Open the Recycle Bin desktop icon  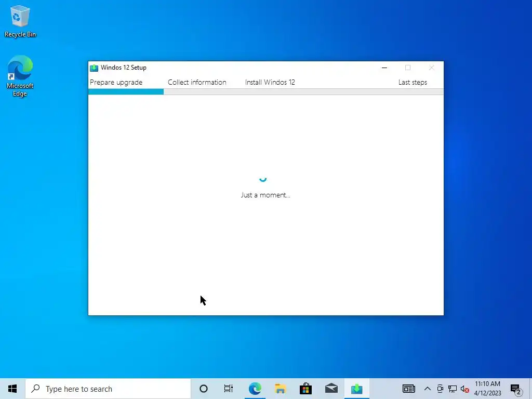coord(20,21)
